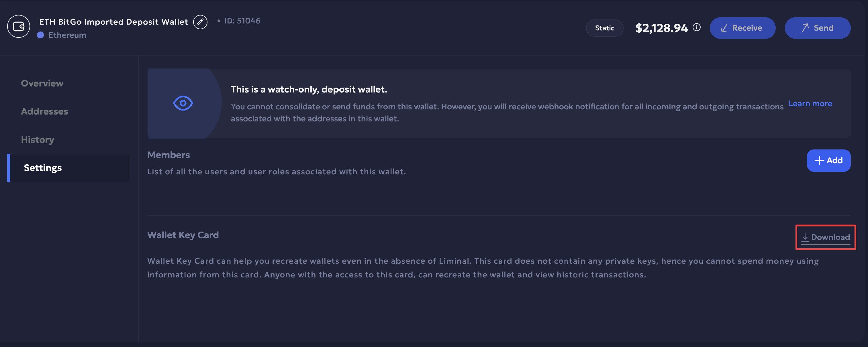The image size is (868, 347).
Task: Click the Receive button
Action: (x=742, y=28)
